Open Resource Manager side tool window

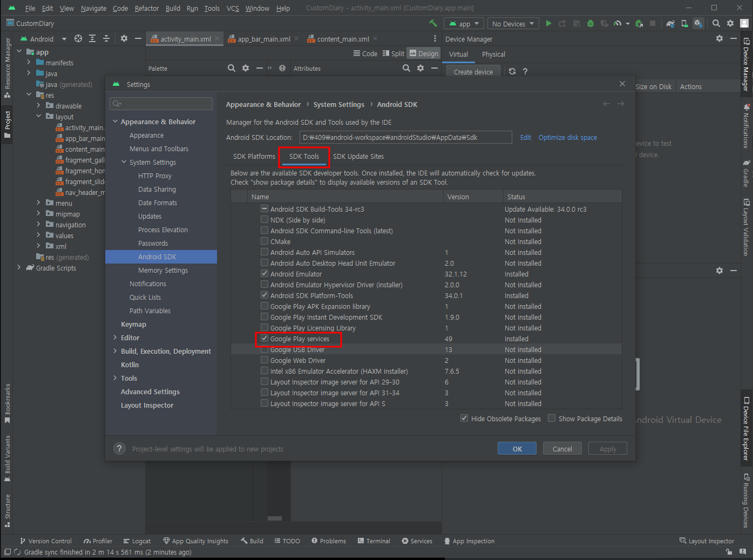point(8,67)
